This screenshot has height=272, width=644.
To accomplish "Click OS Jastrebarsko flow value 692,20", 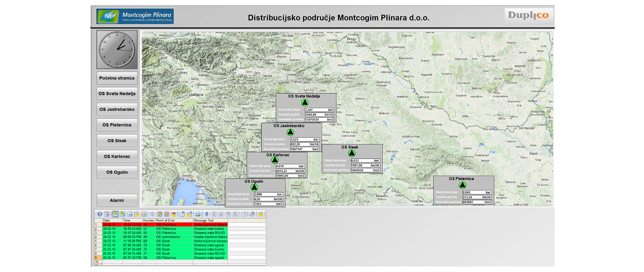I will 305,144.
